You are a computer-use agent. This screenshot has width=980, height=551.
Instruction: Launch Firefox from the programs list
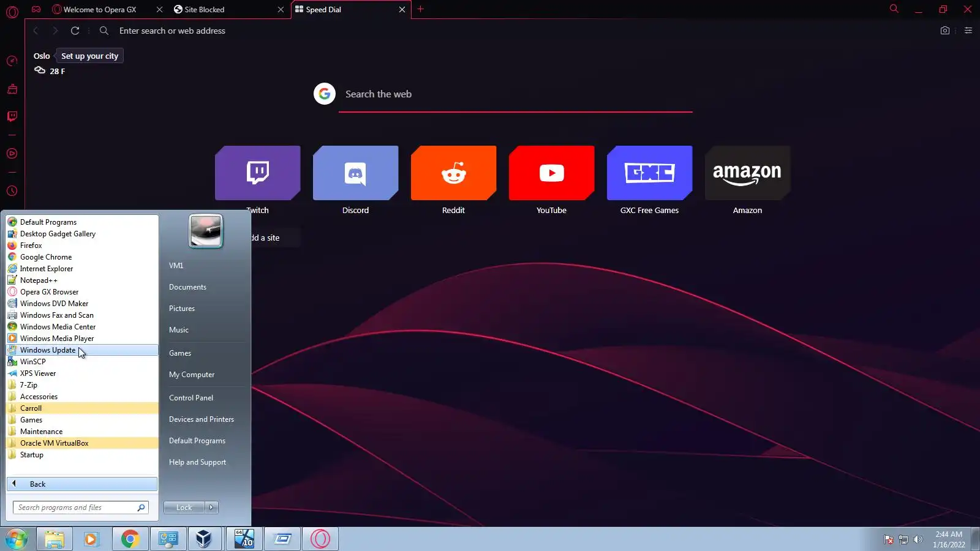tap(82, 246)
